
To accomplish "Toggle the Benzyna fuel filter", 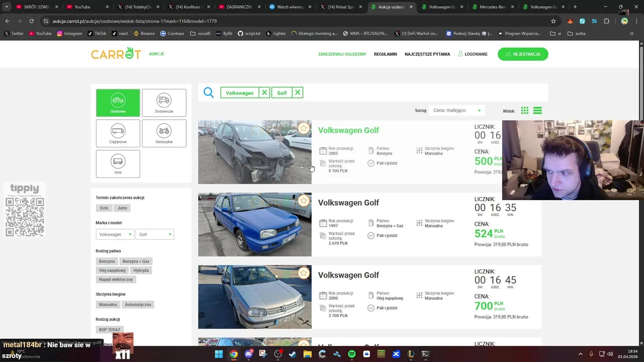I will point(107,261).
